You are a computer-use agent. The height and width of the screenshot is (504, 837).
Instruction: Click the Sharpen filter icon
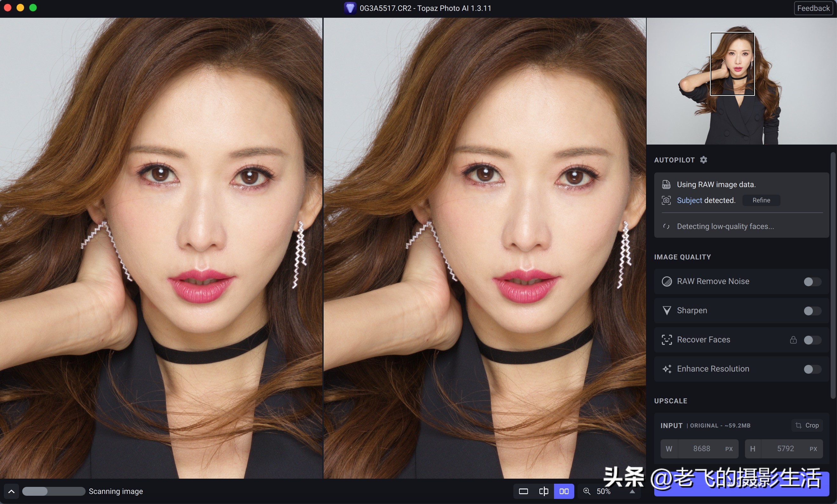coord(667,311)
